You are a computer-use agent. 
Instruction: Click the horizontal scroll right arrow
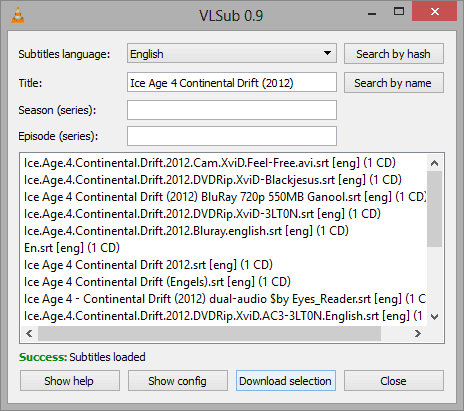418,333
